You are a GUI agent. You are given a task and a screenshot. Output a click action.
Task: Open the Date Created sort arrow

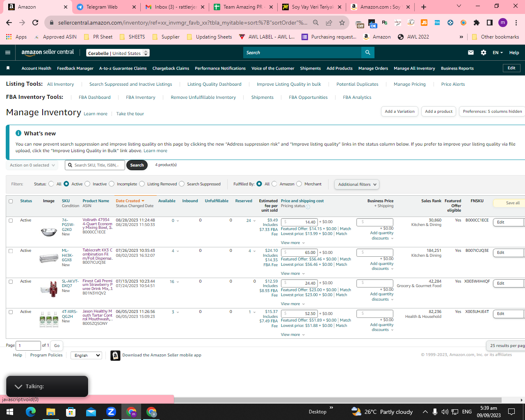[143, 201]
